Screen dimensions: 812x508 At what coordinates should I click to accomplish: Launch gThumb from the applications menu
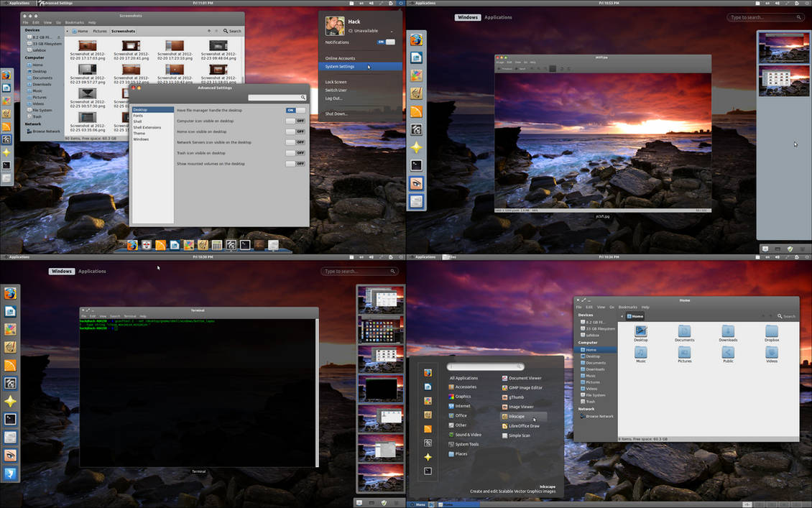(512, 397)
